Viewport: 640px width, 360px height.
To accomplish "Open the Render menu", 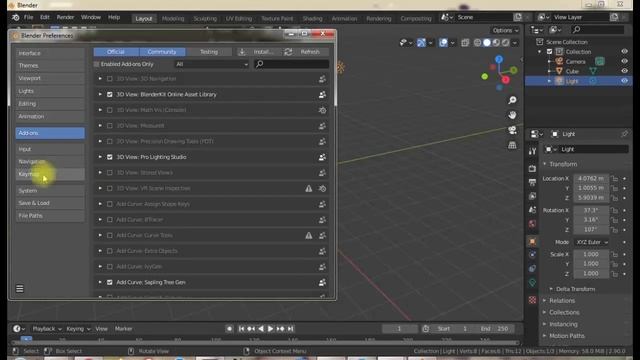I will 65,17.
